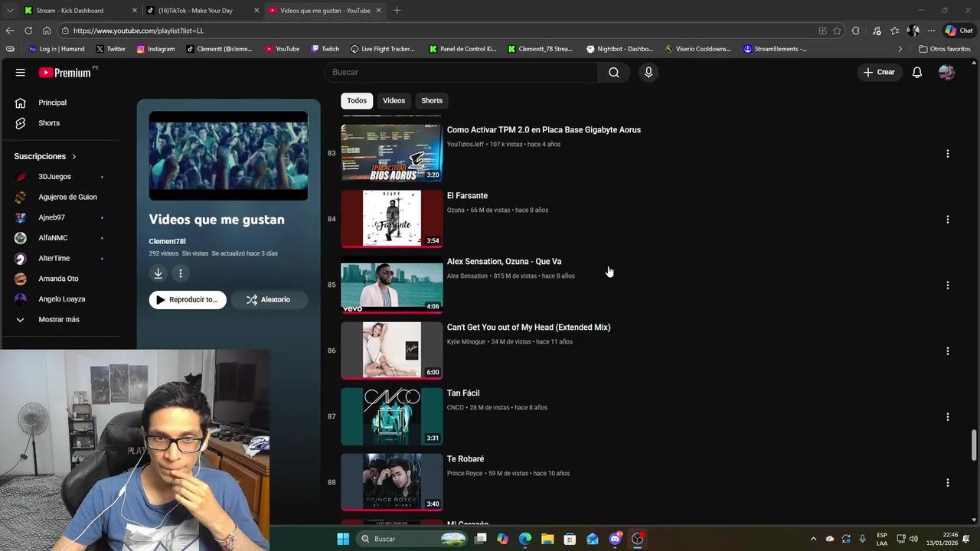Open OBS Studio from the taskbar

pyautogui.click(x=637, y=539)
